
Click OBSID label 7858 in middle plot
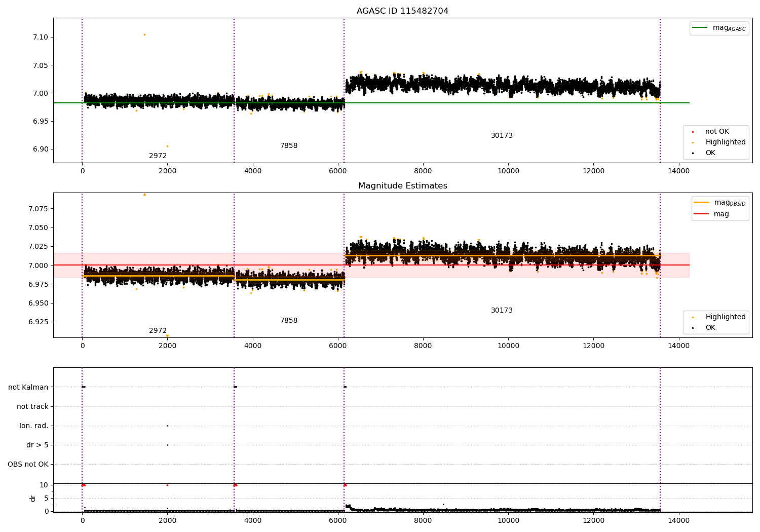point(289,321)
